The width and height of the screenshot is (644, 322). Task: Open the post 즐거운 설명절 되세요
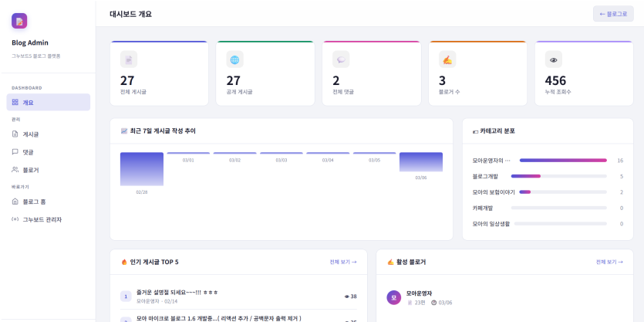(177, 293)
